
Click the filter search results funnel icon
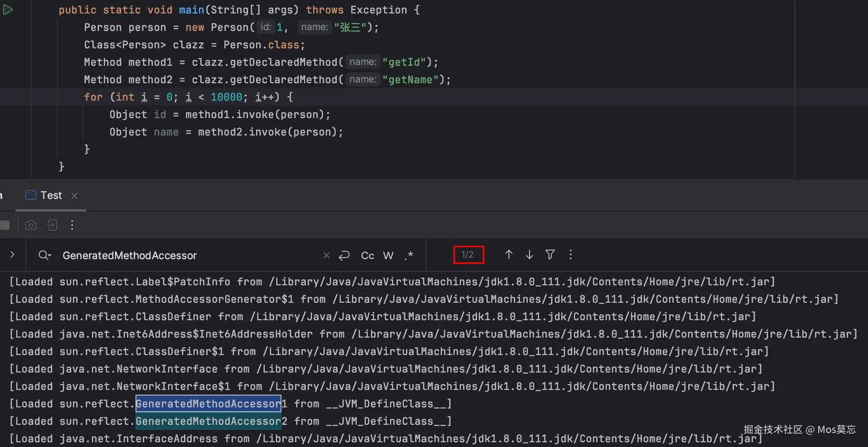(x=550, y=255)
